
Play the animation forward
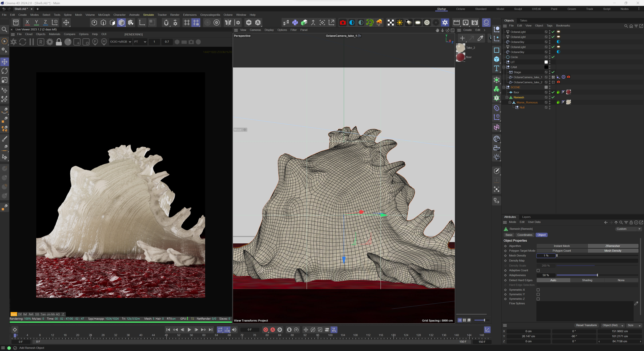click(x=189, y=330)
